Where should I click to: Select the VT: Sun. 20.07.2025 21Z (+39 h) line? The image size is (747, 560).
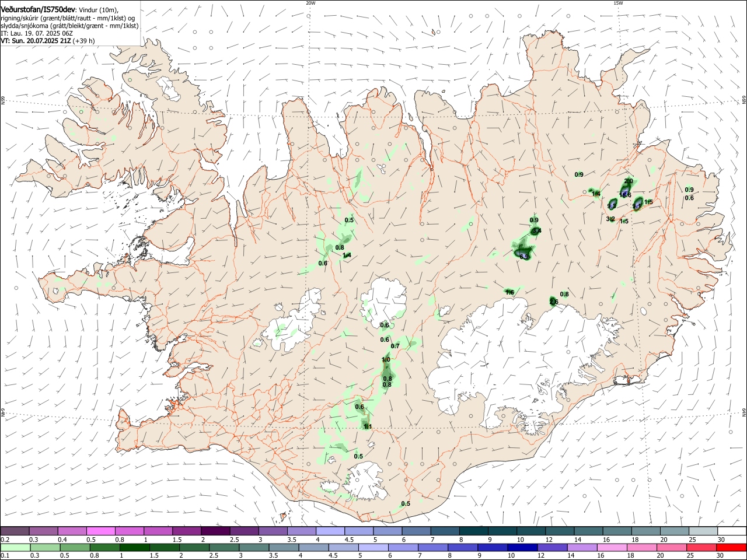click(48, 41)
